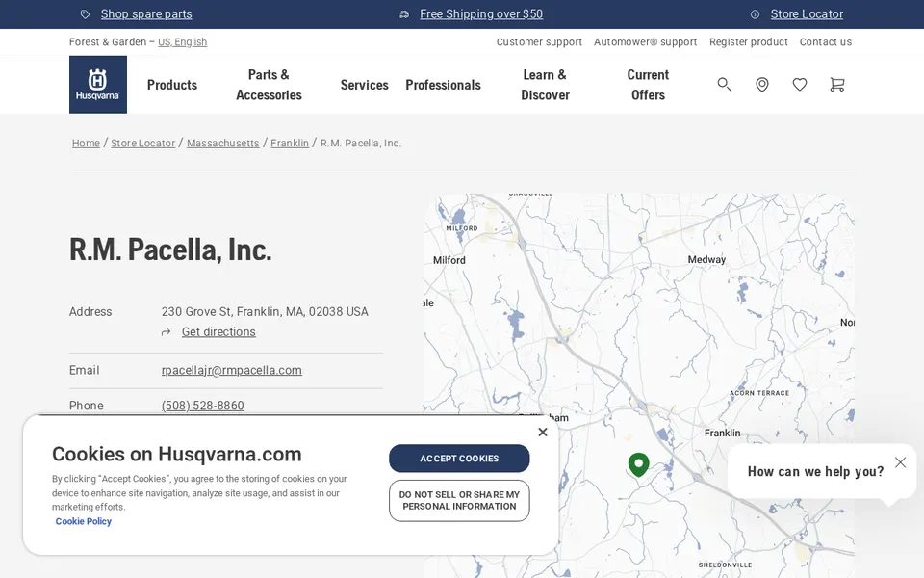This screenshot has height=578, width=924.
Task: Click the info icon beside Store Locator
Action: pyautogui.click(x=755, y=14)
